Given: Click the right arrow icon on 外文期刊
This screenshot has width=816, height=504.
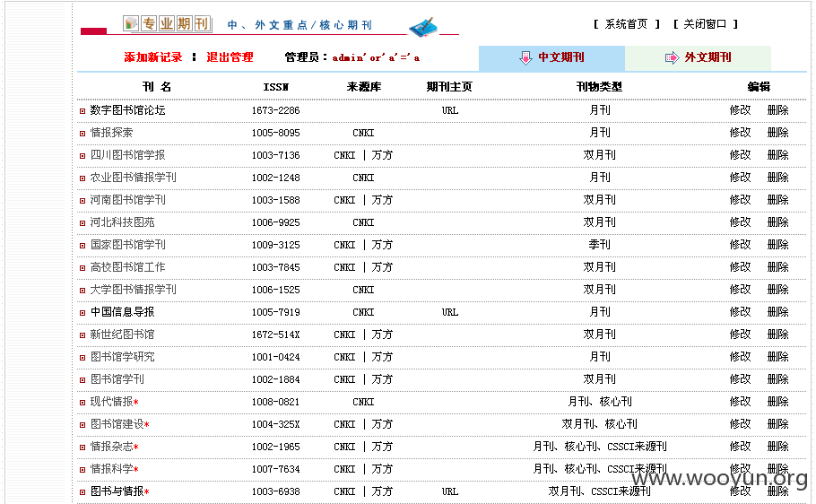Looking at the screenshot, I should point(672,57).
